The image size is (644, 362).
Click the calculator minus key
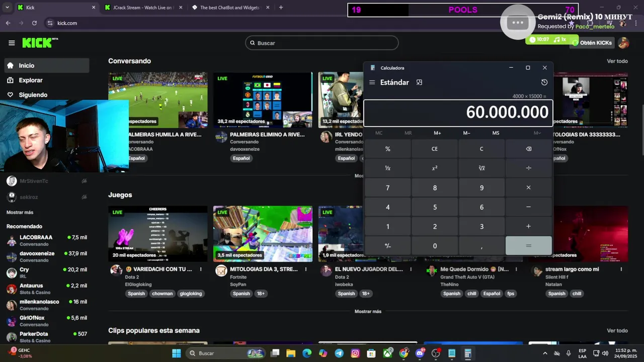pos(528,207)
